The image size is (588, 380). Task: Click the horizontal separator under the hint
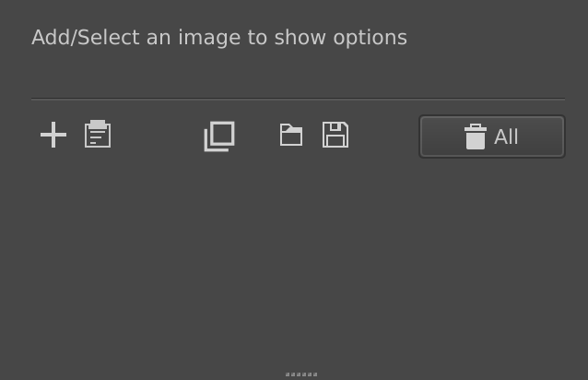(x=298, y=99)
